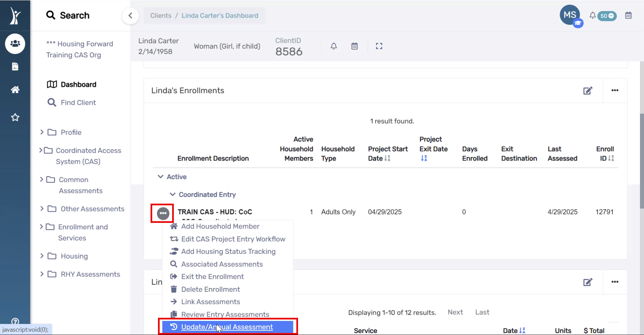This screenshot has width=644, height=335.
Task: Select Update/Annual Assessment menu item
Action: [x=227, y=327]
